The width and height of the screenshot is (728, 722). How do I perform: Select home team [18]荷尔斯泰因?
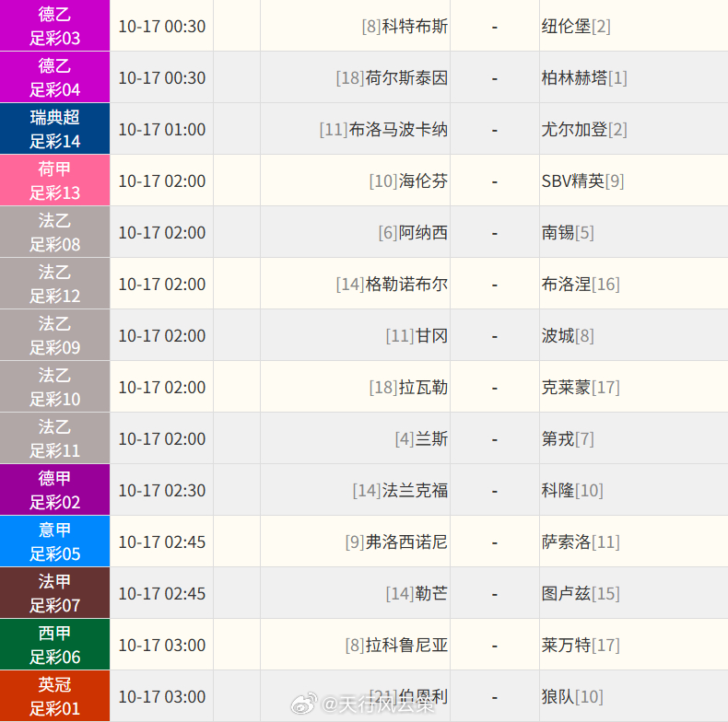(392, 78)
